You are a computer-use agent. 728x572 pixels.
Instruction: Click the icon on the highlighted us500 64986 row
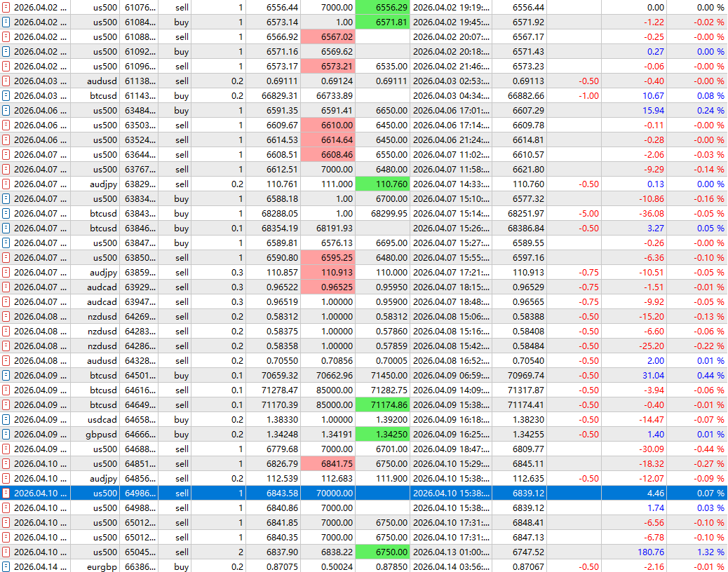click(6, 493)
